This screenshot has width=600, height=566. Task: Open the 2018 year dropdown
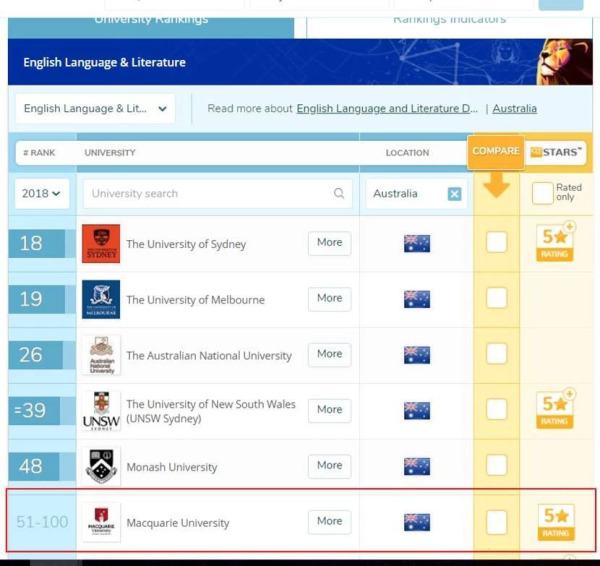tap(42, 193)
